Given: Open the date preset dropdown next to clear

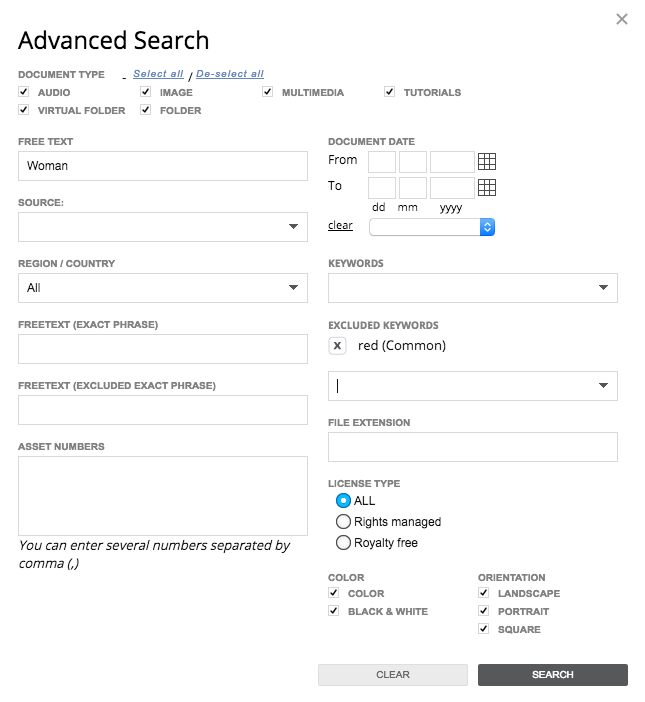Looking at the screenshot, I should click(432, 227).
